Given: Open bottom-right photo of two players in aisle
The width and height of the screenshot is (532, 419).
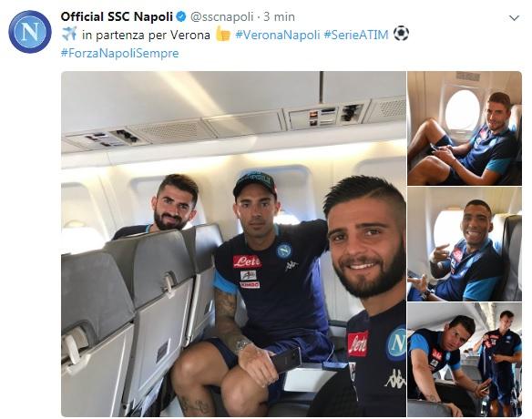Looking at the screenshot, I should [465, 360].
